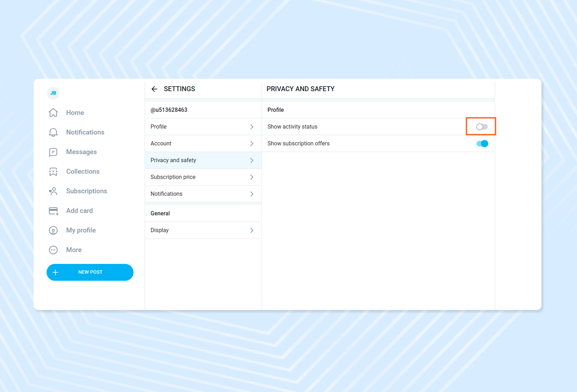577x392 pixels.
Task: Click the Profile section header in right panel
Action: tap(276, 110)
